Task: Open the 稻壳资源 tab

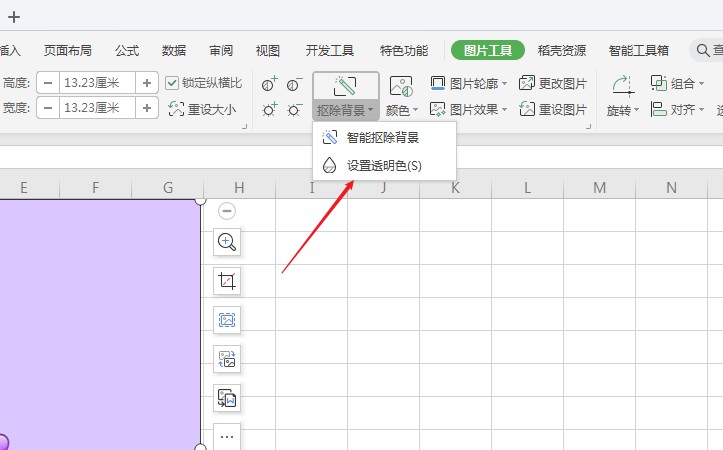Action: (x=562, y=50)
